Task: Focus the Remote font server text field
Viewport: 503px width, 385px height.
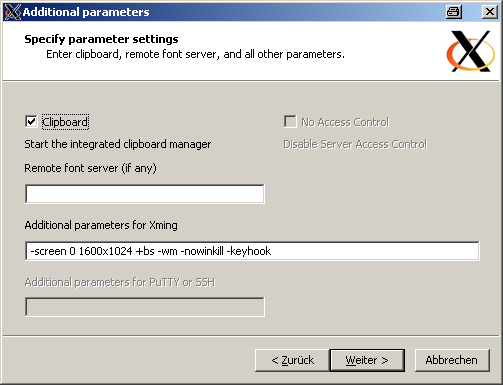Action: tap(145, 194)
